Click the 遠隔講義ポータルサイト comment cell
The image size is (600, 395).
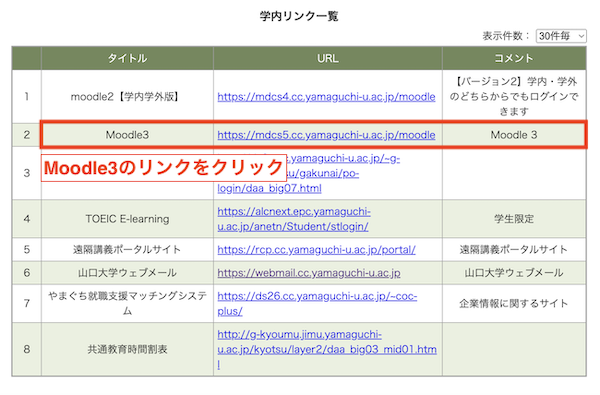pos(514,250)
